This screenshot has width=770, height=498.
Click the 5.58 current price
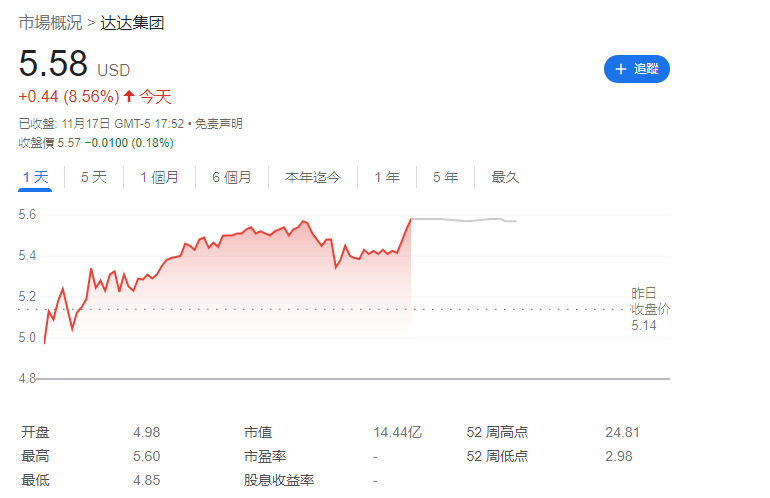click(x=53, y=64)
